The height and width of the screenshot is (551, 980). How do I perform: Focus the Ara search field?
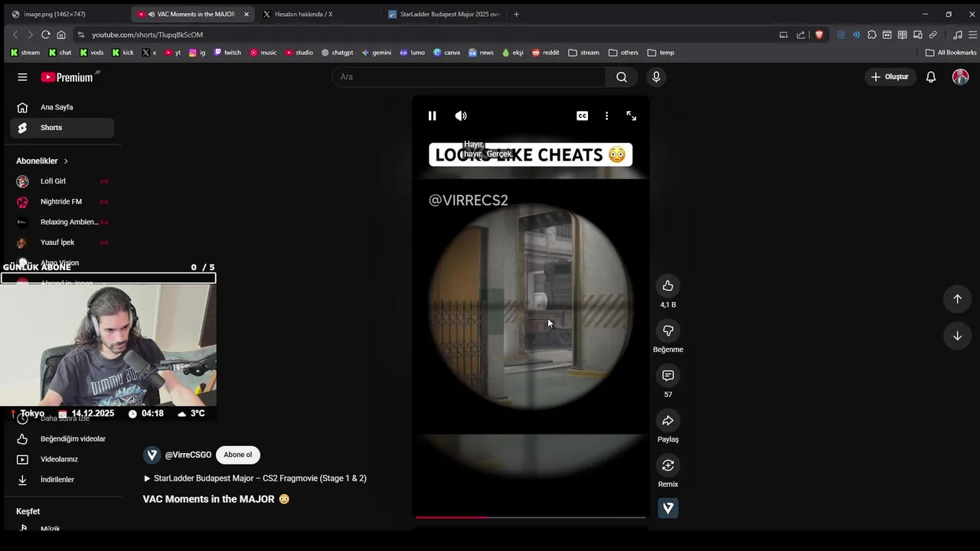pos(469,77)
